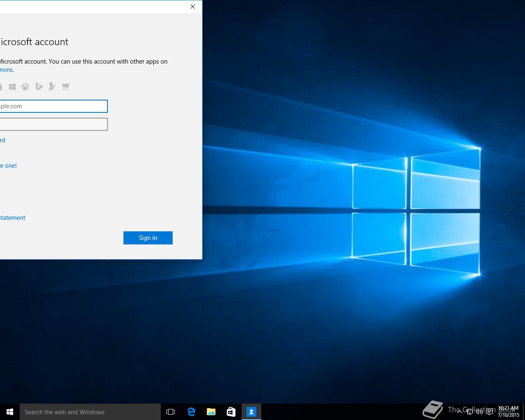Select the active account app taskbar icon

point(251,412)
